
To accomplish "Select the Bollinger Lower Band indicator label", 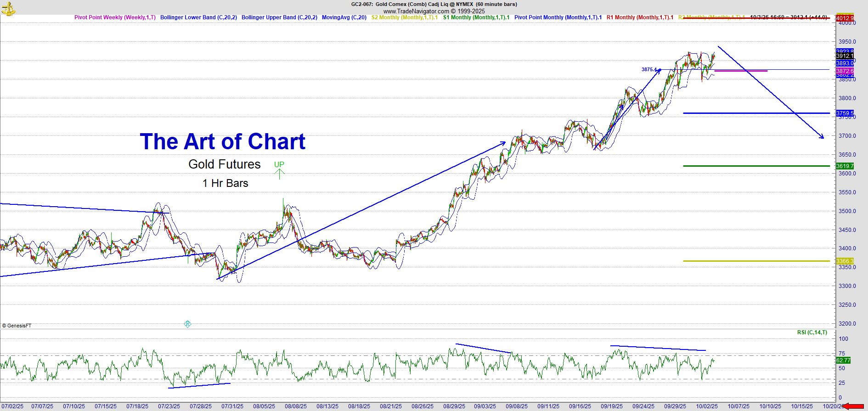I will click(198, 17).
